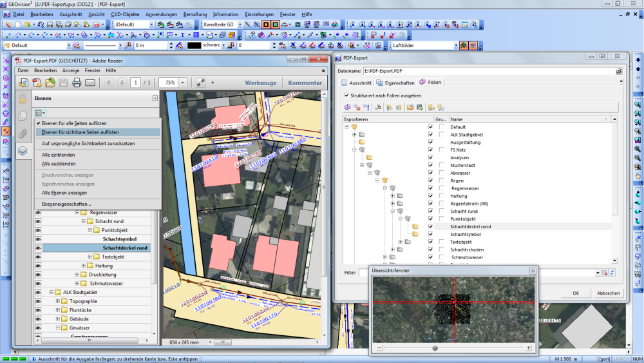Click the Adobe Reader print icon

(77, 83)
